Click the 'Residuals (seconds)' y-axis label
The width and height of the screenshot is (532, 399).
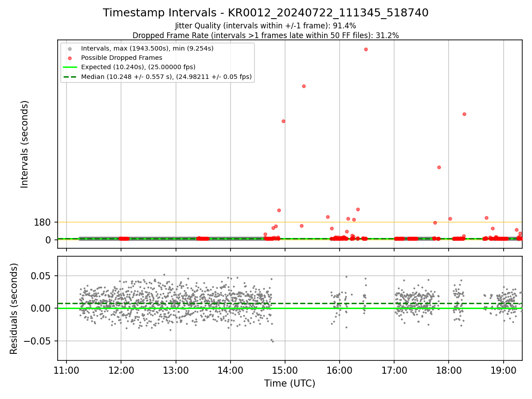(x=14, y=309)
